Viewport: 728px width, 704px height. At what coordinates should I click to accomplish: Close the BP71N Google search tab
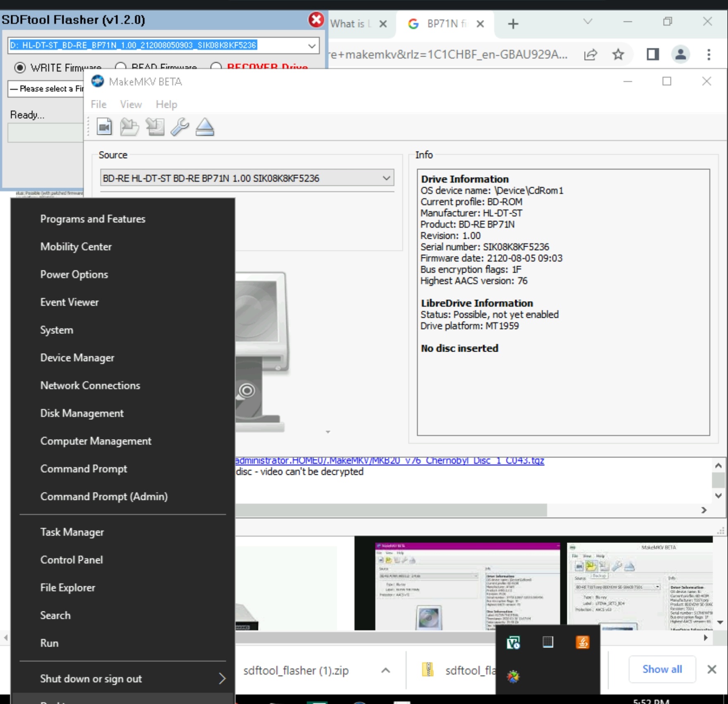(x=480, y=24)
